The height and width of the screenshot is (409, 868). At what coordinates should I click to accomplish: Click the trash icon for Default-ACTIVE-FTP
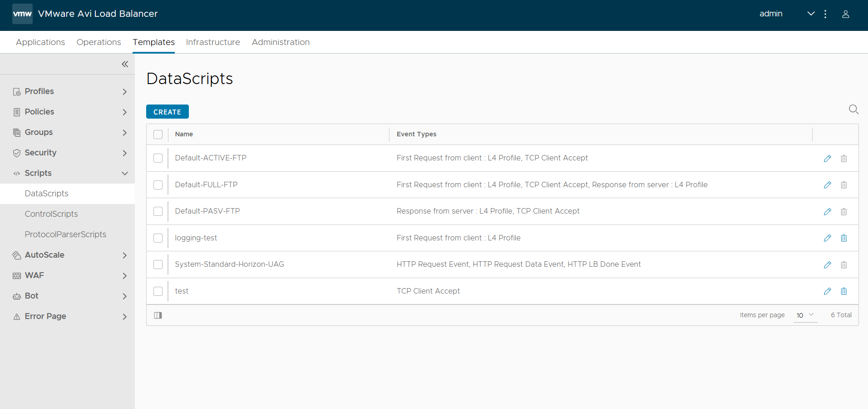(x=844, y=158)
